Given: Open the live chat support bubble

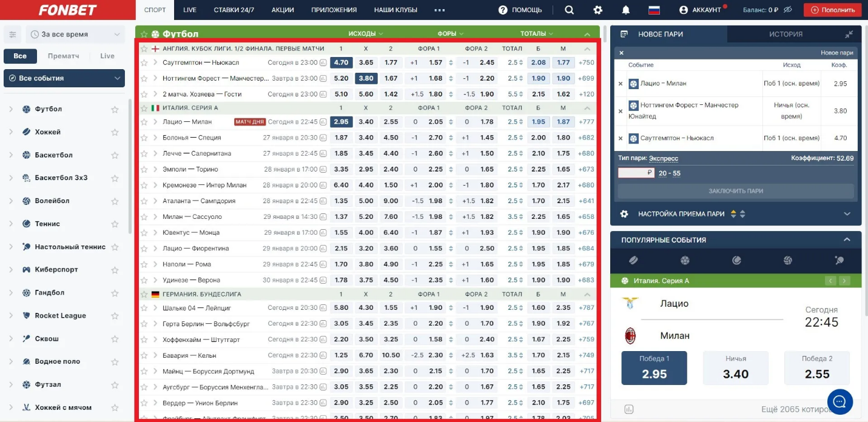Looking at the screenshot, I should 839,401.
